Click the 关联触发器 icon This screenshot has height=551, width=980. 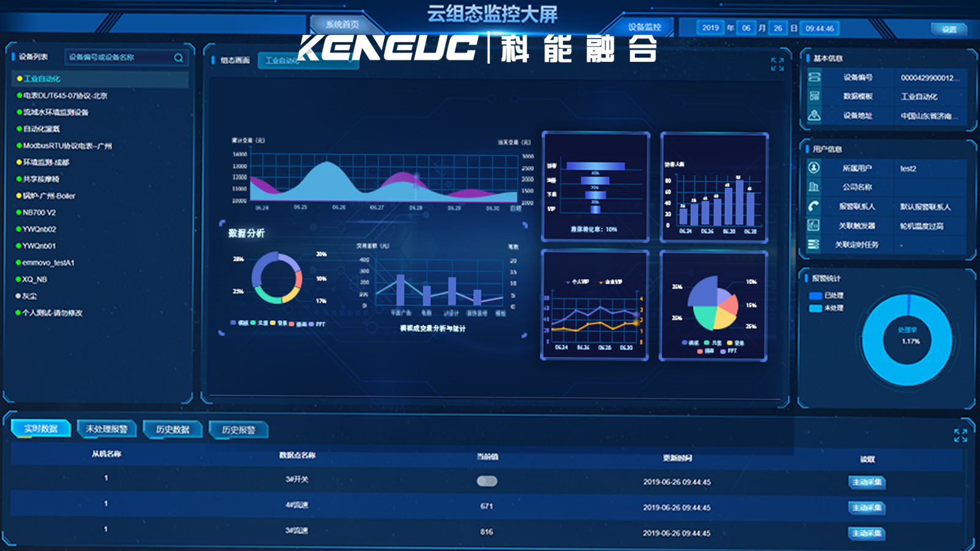click(813, 225)
